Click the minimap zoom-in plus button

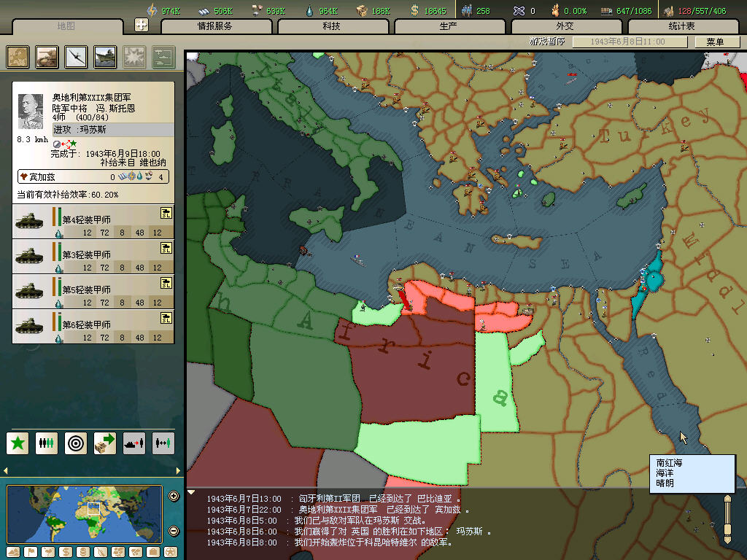[x=174, y=497]
